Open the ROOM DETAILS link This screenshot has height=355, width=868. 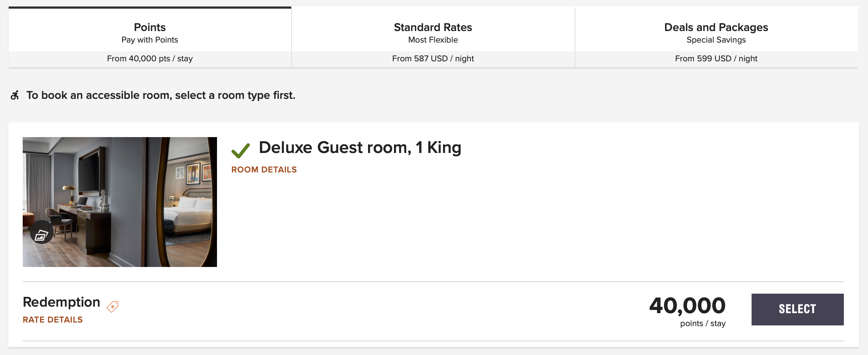click(264, 170)
